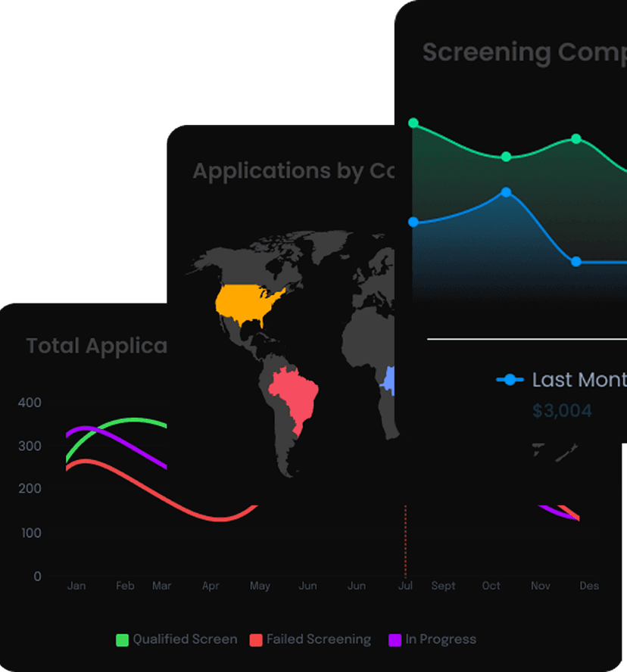Click the lowest green data point

[x=506, y=157]
